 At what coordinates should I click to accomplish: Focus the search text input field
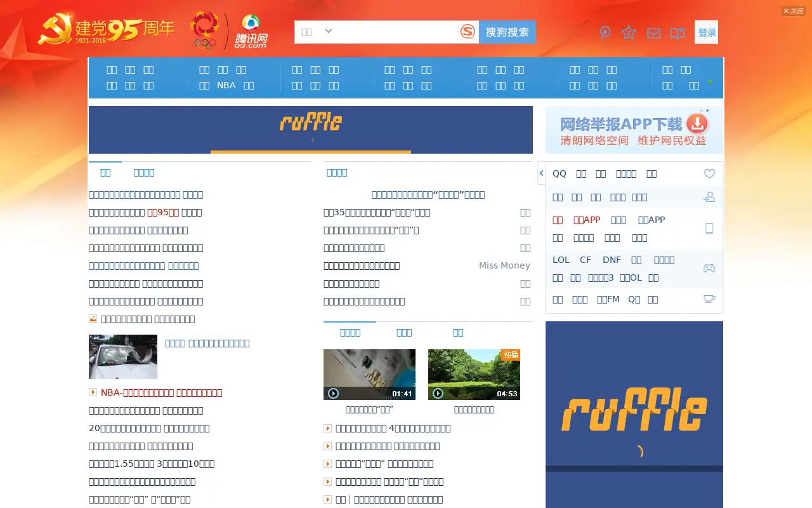pos(396,32)
